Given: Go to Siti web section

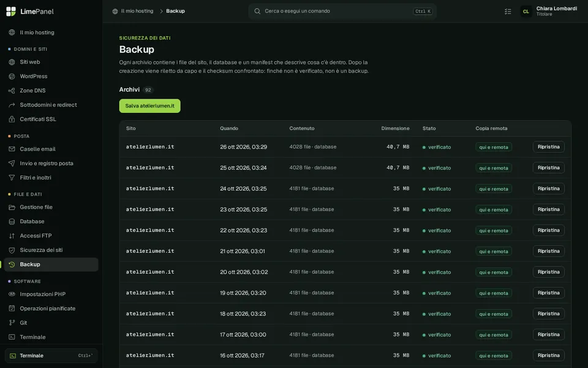Looking at the screenshot, I should tap(51, 62).
